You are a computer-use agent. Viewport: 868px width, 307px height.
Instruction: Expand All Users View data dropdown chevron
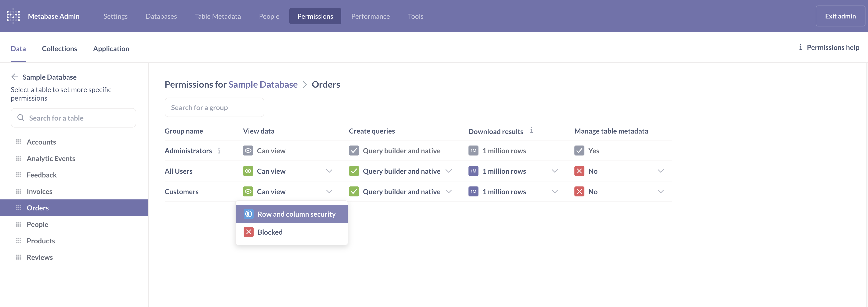click(329, 171)
